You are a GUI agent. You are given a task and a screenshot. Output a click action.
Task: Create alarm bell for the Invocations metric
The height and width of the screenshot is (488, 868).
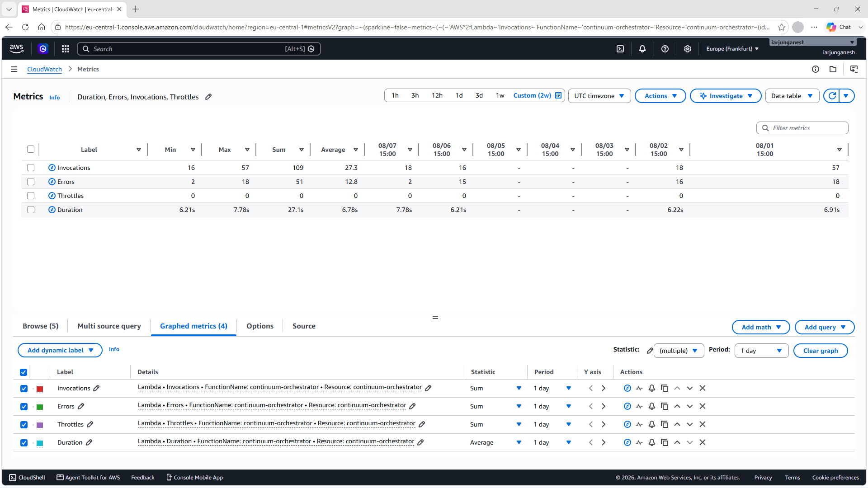coord(652,388)
